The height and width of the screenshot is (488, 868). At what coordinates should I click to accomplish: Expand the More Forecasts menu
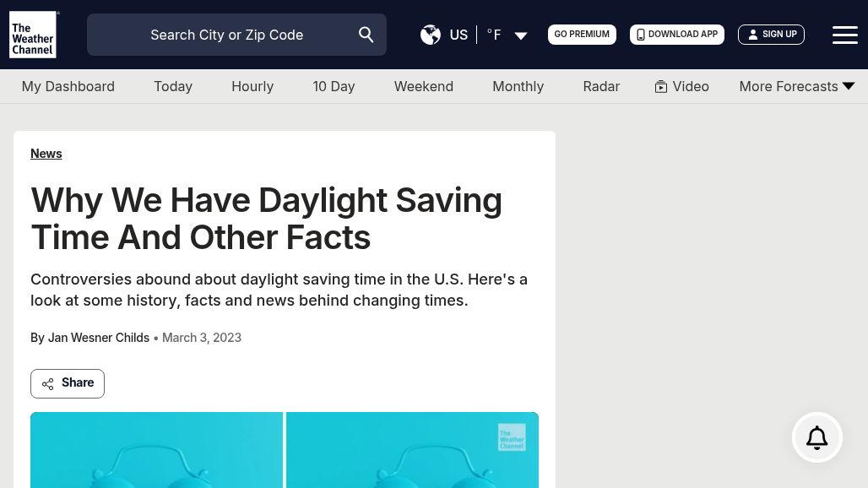tap(849, 86)
